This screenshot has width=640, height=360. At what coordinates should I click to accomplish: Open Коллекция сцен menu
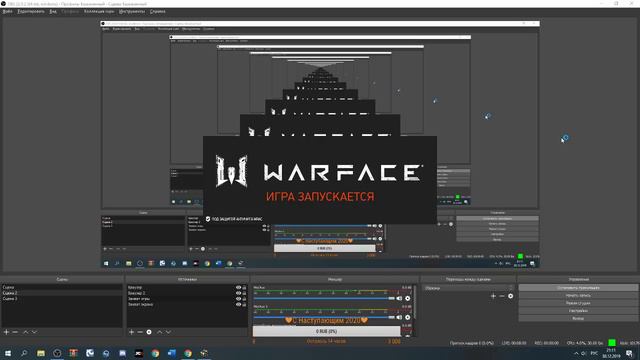click(x=99, y=11)
